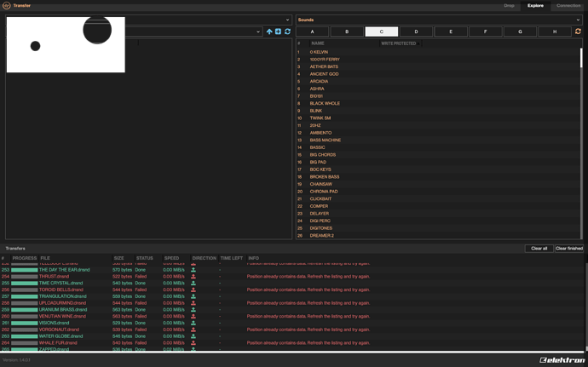Click direction icon for THRUST.dnsnd row

[x=193, y=276]
